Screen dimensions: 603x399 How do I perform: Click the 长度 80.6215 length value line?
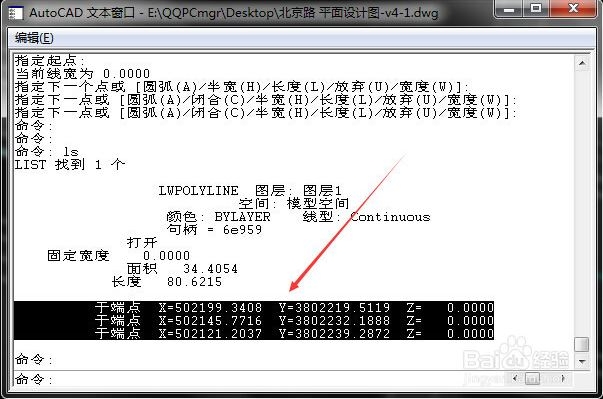(167, 281)
